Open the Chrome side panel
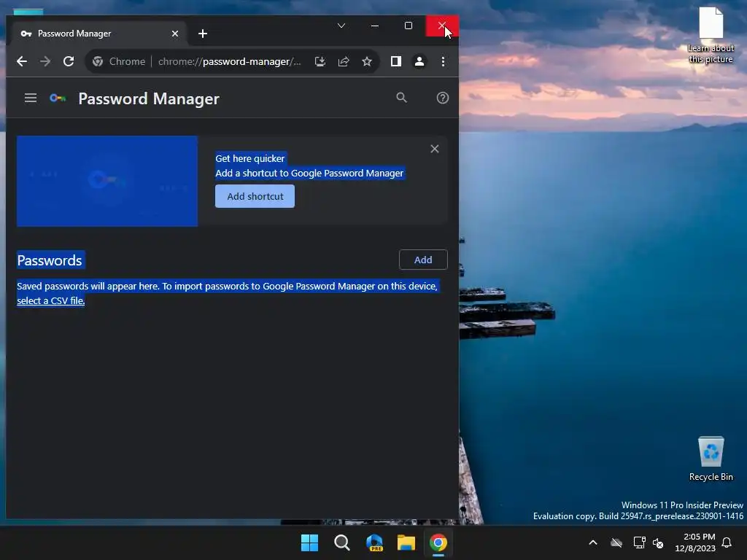 (396, 61)
